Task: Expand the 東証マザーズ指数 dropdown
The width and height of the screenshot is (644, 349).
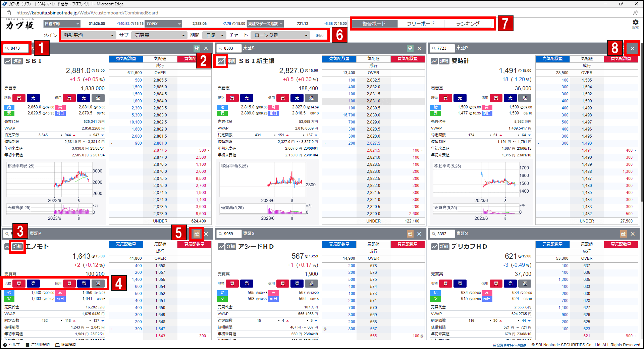Action: coord(265,24)
